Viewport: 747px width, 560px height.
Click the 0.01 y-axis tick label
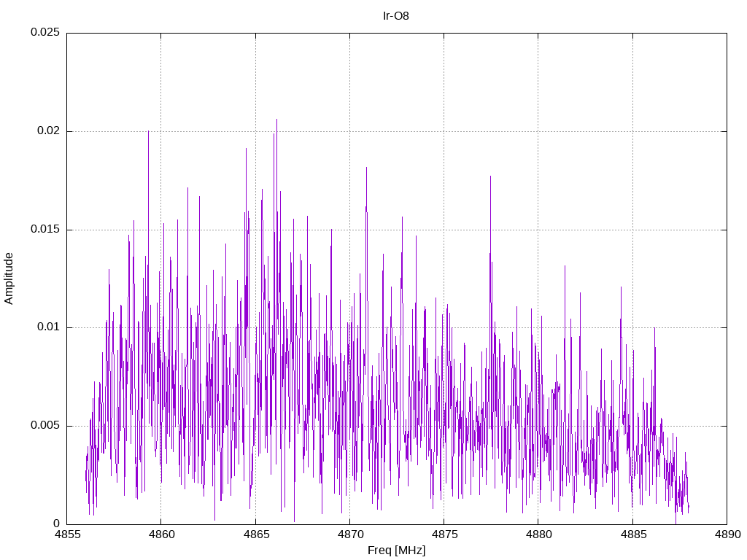[49, 327]
